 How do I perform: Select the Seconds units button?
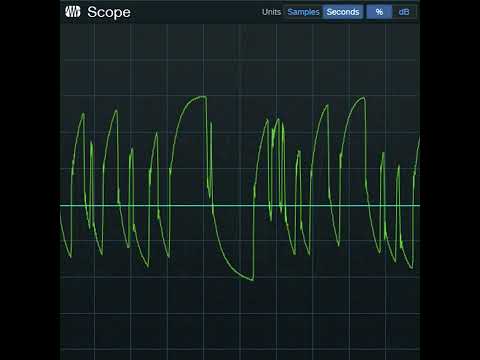343,12
